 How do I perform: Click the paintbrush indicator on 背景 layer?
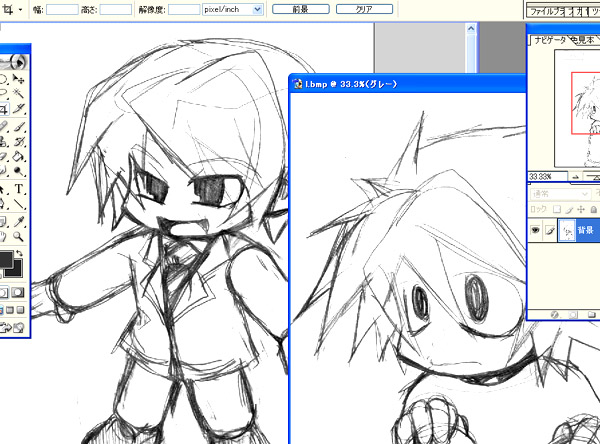pyautogui.click(x=550, y=230)
